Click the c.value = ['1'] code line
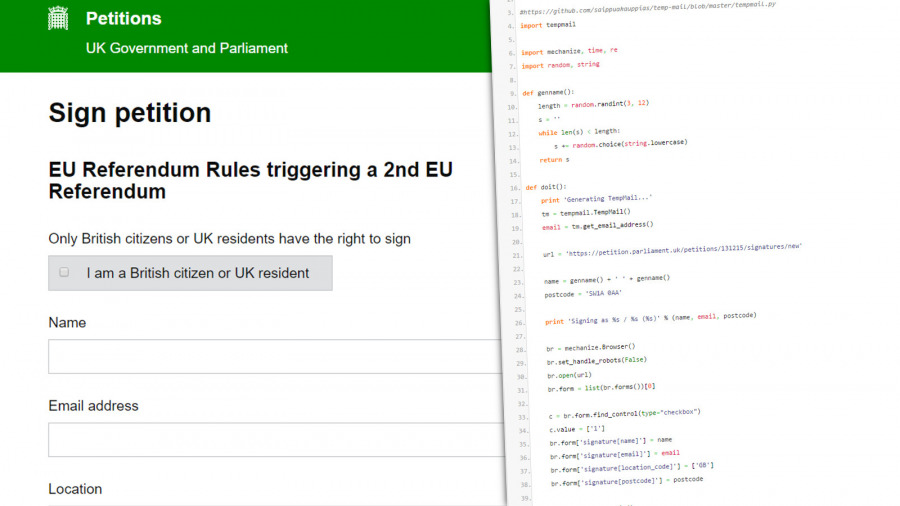This screenshot has width=900, height=506. point(577,429)
